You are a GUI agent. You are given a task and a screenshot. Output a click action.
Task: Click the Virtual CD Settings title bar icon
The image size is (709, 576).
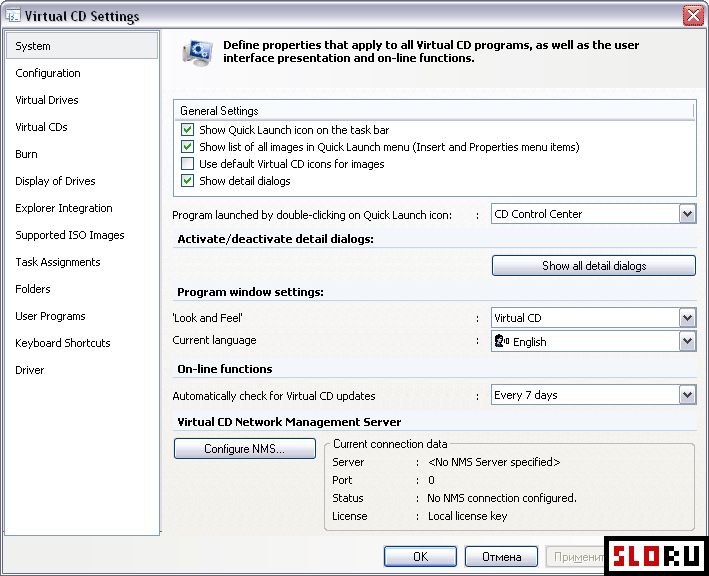(x=13, y=15)
